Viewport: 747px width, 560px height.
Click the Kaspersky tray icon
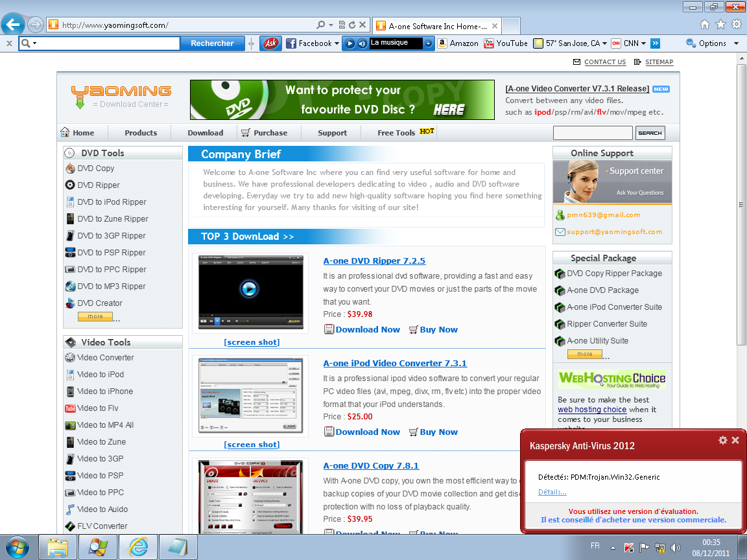(629, 548)
